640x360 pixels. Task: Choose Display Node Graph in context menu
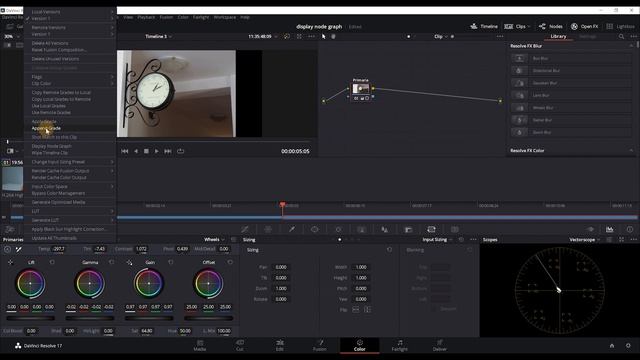[x=70, y=146]
